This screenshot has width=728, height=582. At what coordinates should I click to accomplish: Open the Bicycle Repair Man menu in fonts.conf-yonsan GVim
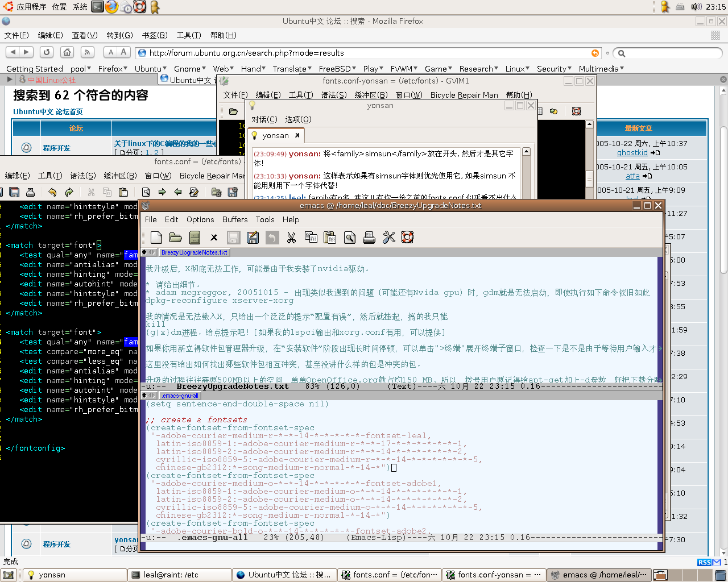464,95
